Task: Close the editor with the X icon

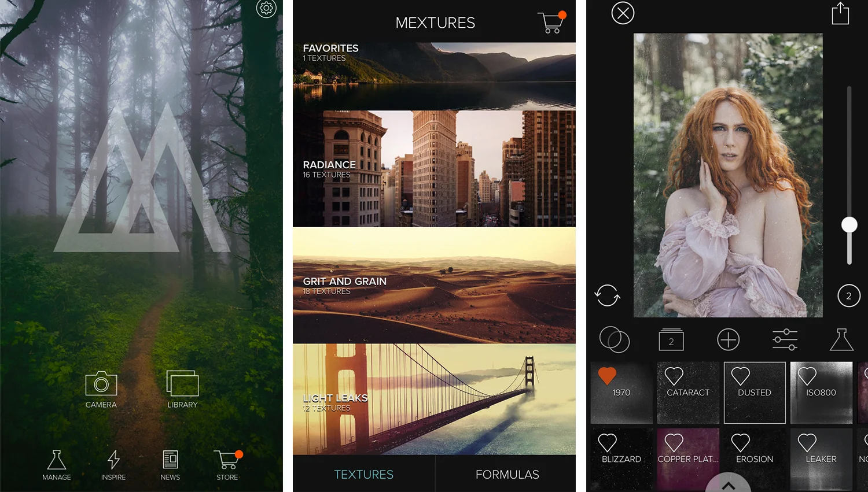Action: click(x=623, y=13)
